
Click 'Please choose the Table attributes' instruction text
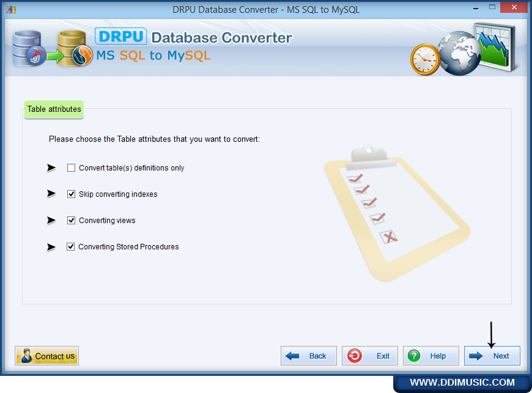tap(154, 139)
